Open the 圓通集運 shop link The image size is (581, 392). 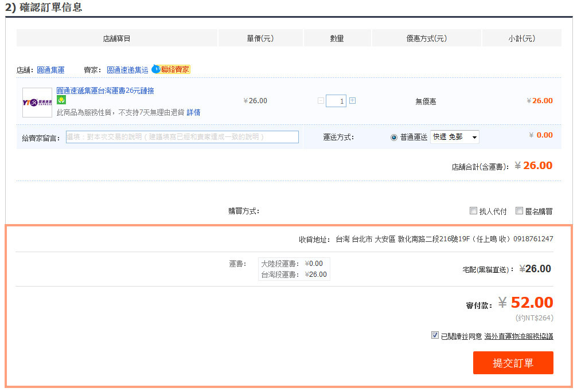(50, 70)
